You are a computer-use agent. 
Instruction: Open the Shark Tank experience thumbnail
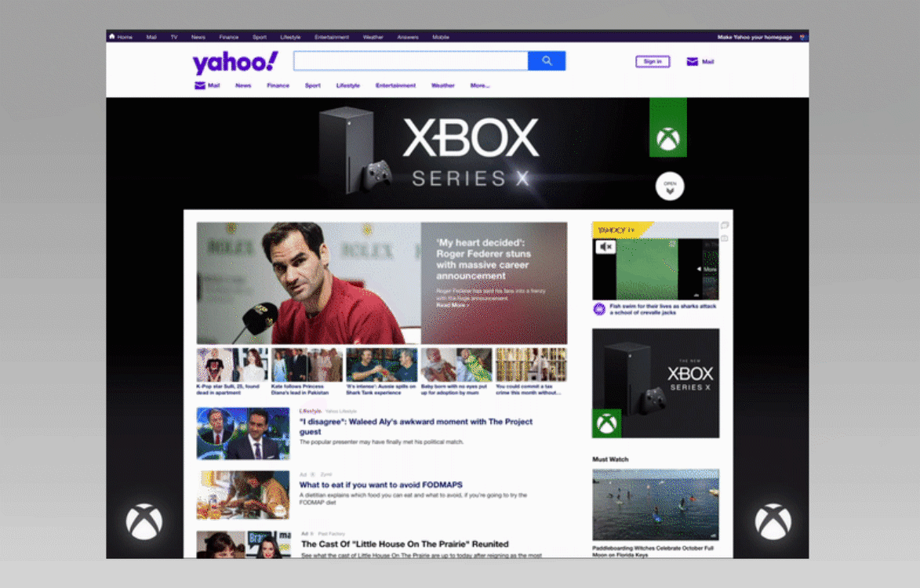pos(382,365)
